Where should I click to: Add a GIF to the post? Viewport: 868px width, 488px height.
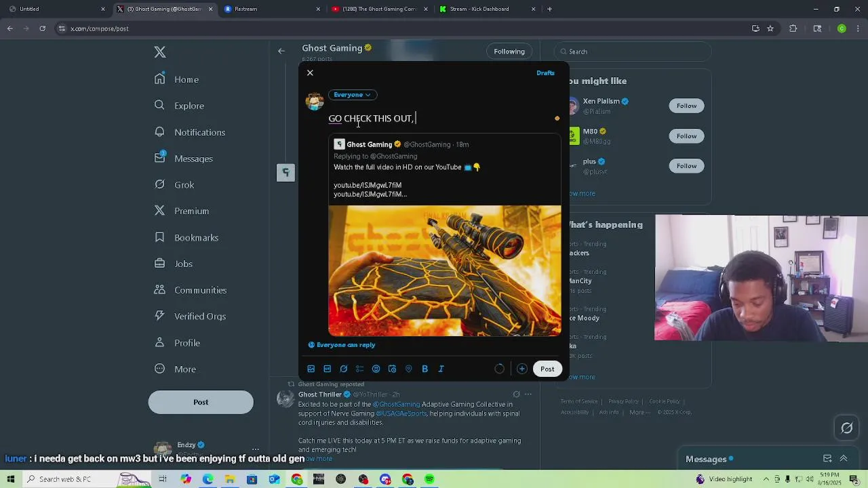[x=328, y=369]
